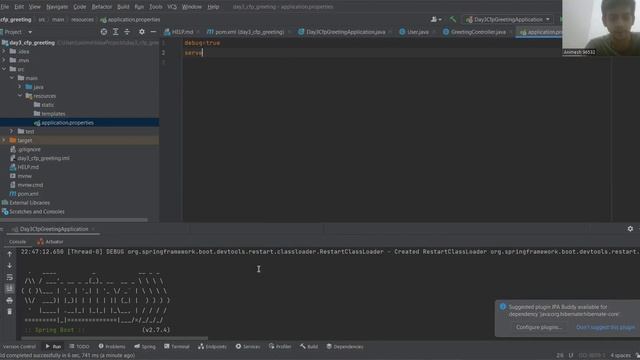
Task: Open the Help menu
Action: [213, 7]
